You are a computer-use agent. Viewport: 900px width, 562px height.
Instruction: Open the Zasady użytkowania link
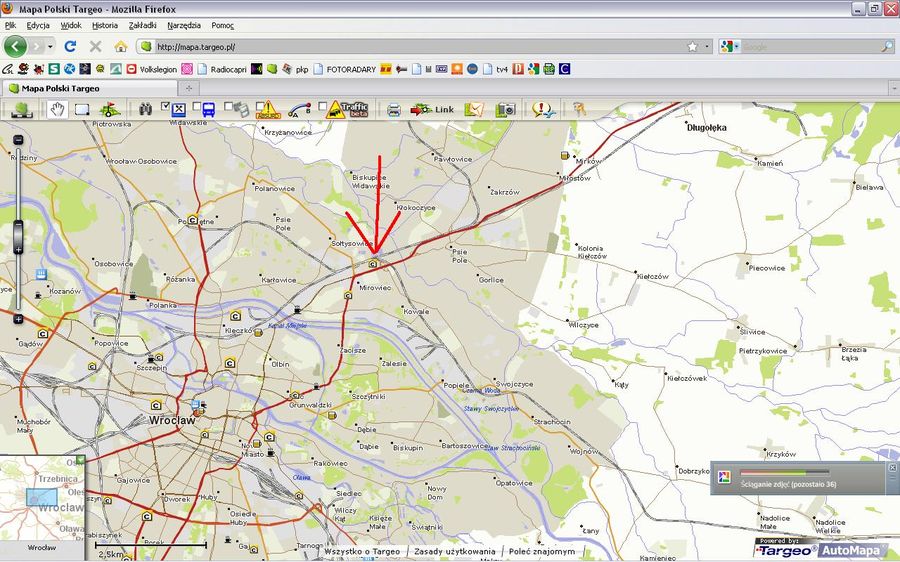455,551
